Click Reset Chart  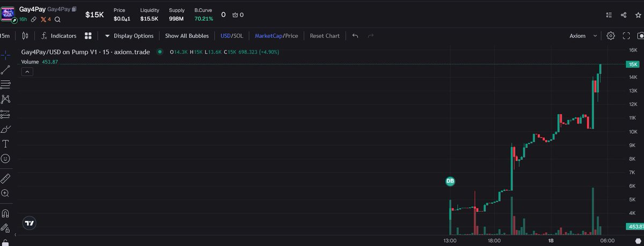coord(325,36)
